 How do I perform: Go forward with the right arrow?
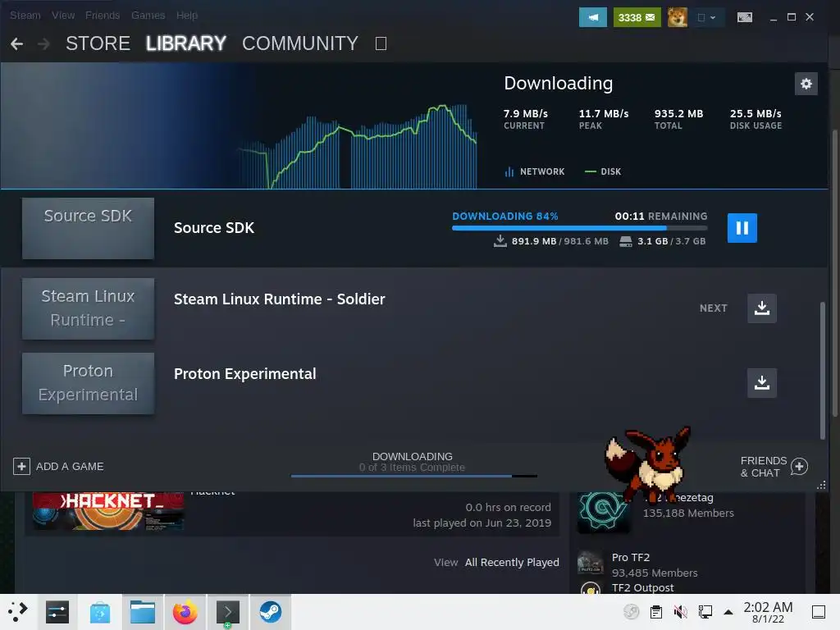[44, 43]
